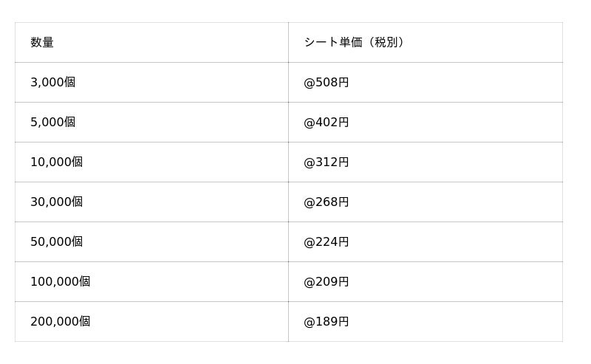Click the 円 character after @508
Image resolution: width=591 pixels, height=364 pixels.
coord(344,83)
